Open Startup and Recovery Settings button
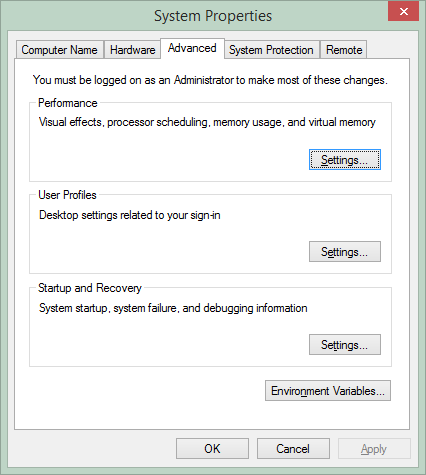This screenshot has width=426, height=475. click(345, 345)
